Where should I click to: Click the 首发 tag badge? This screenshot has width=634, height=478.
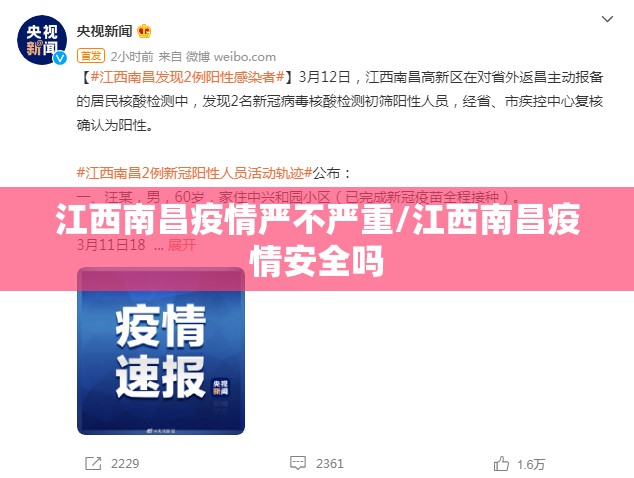pyautogui.click(x=91, y=56)
